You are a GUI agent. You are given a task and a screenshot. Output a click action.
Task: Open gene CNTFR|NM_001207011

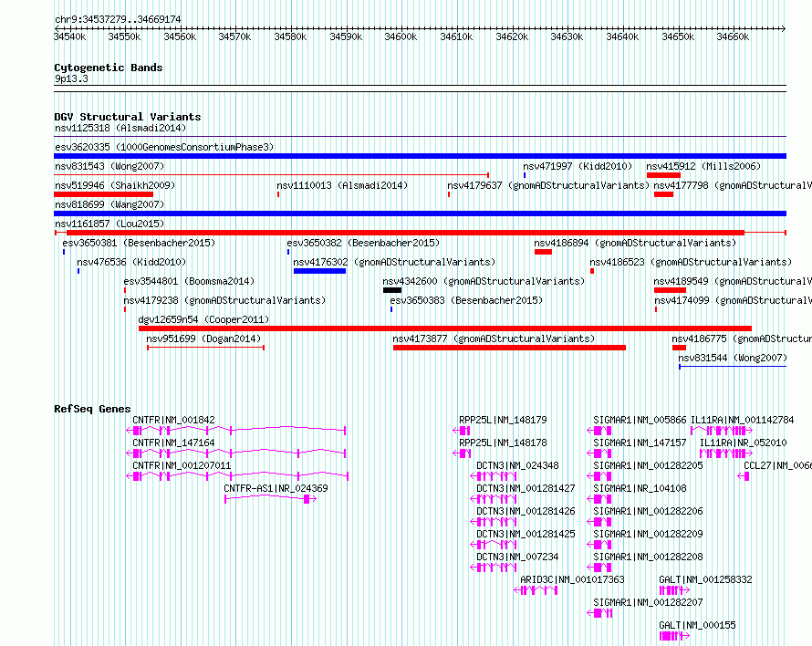point(182,465)
